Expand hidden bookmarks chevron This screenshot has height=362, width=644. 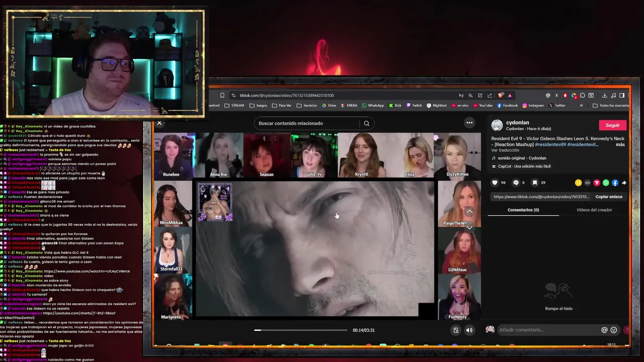(x=581, y=106)
